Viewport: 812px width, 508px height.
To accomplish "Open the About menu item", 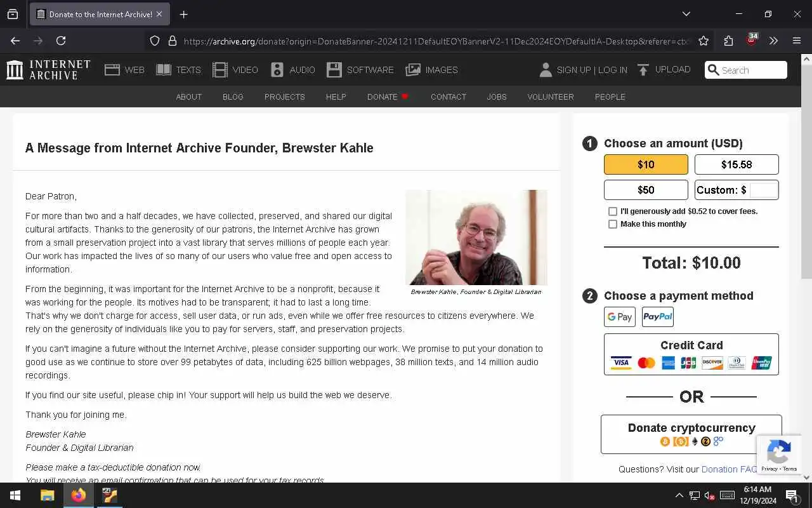I will 188,97.
